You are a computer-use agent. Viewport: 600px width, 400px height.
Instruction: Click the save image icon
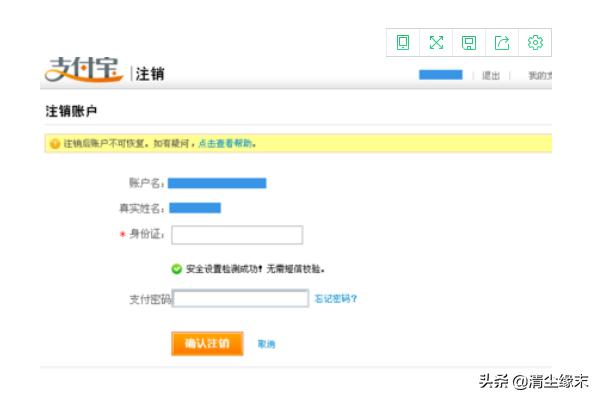click(469, 42)
